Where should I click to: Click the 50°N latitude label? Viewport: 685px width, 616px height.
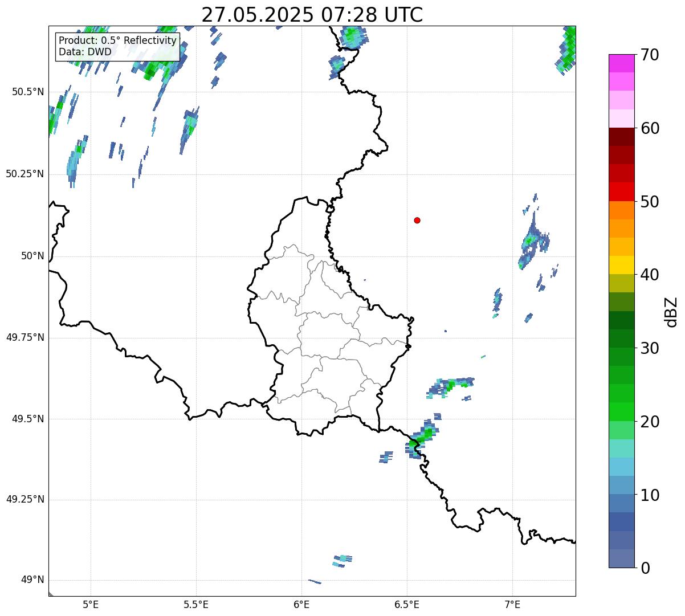[x=33, y=256]
